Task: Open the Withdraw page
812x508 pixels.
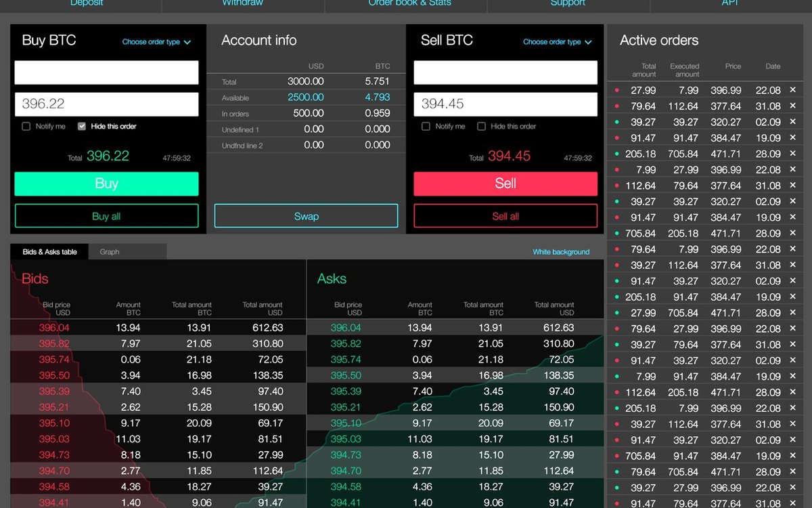Action: click(x=242, y=3)
